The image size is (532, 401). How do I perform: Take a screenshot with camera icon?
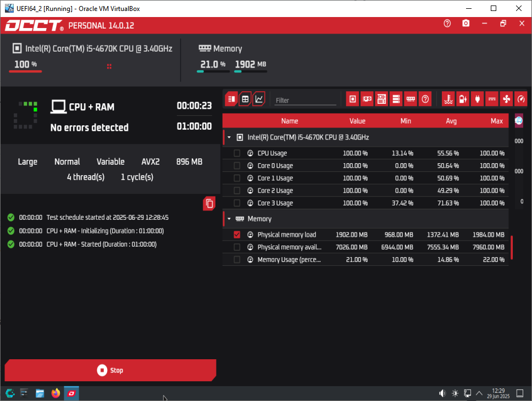[x=466, y=23]
